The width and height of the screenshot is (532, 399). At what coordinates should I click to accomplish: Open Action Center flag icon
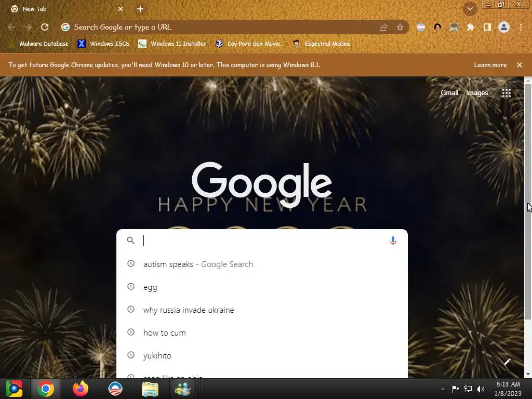(455, 389)
